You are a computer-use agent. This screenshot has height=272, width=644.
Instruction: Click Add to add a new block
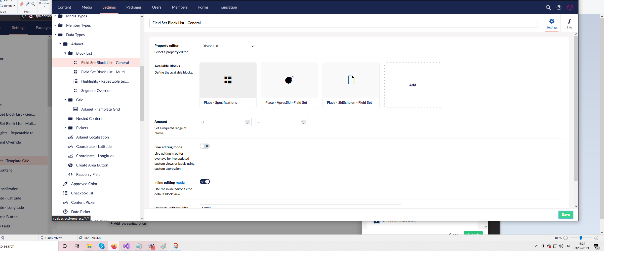pyautogui.click(x=412, y=85)
